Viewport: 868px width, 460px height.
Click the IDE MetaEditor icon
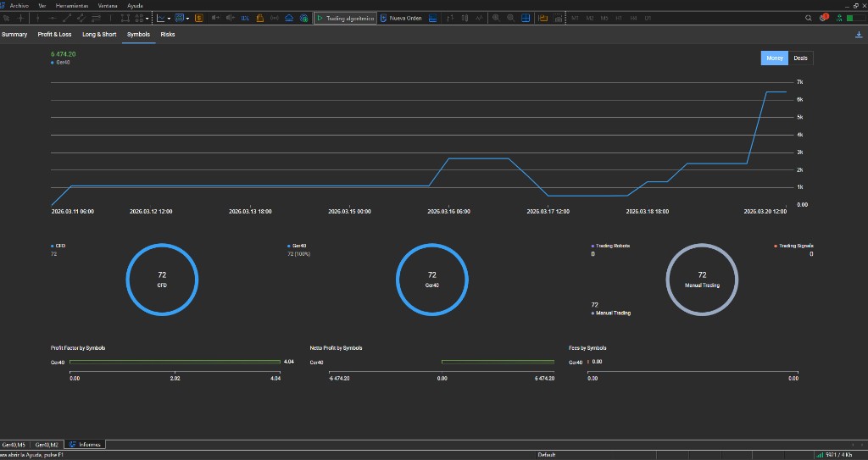coord(245,18)
